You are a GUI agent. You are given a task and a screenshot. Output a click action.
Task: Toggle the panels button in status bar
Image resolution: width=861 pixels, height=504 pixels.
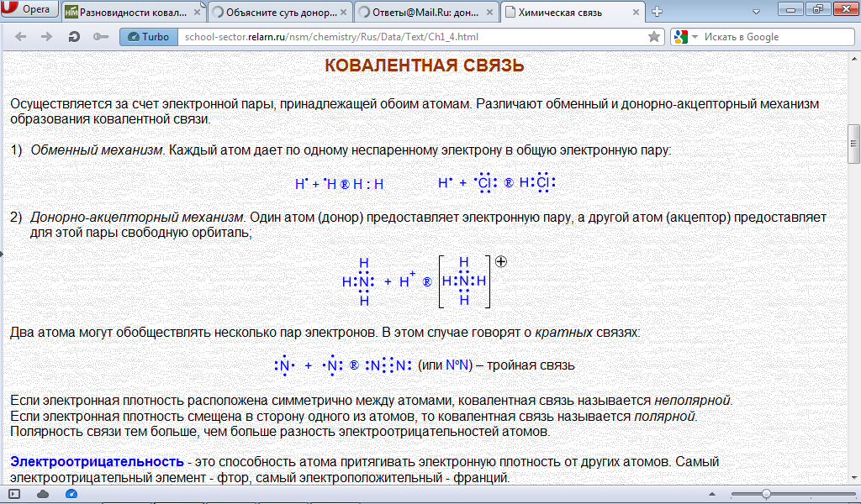pyautogui.click(x=14, y=494)
